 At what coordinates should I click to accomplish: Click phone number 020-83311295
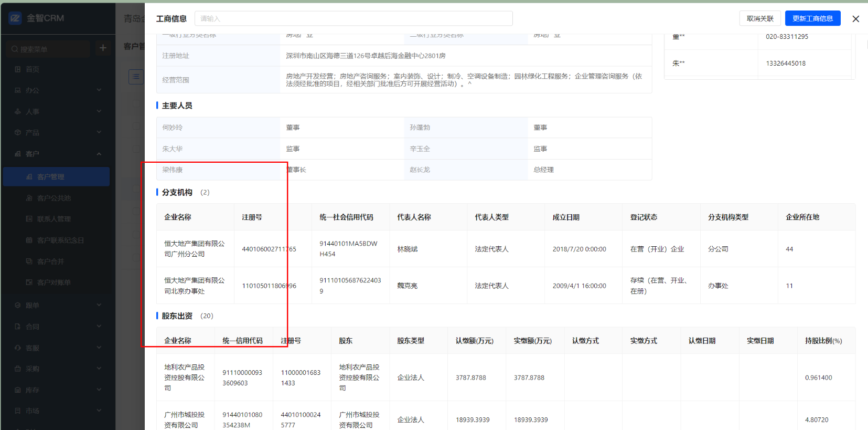[787, 36]
